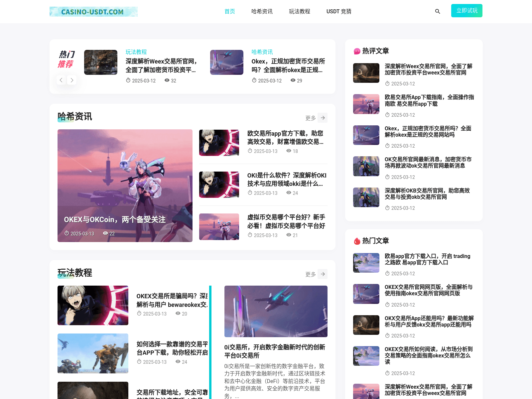
Task: Open sidebar article OKEX交易所官网网页版
Action: [429, 290]
